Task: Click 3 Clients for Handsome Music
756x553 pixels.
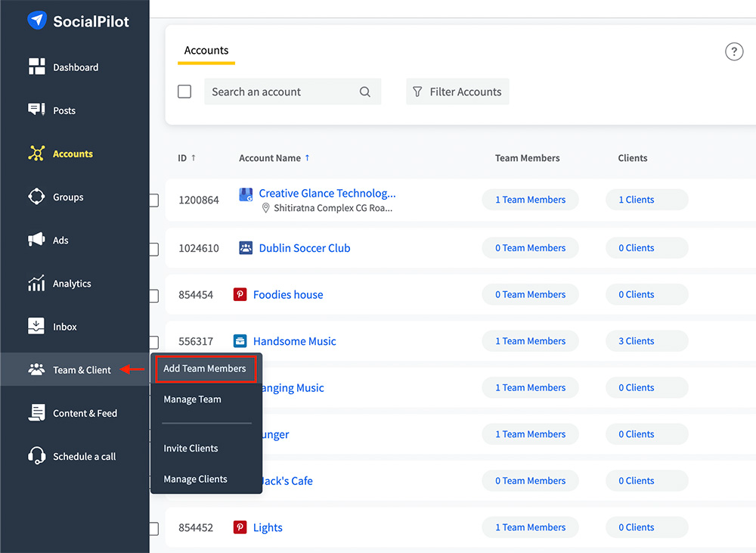Action: click(646, 341)
